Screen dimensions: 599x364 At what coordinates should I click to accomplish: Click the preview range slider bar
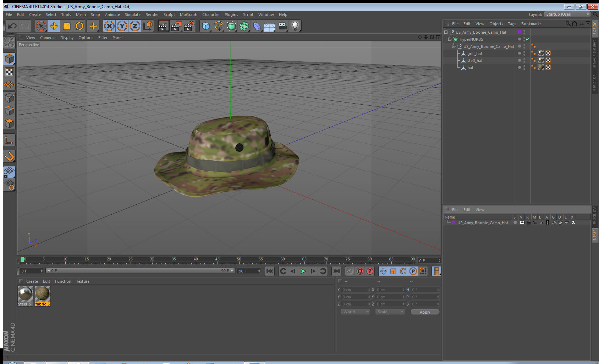tap(140, 271)
